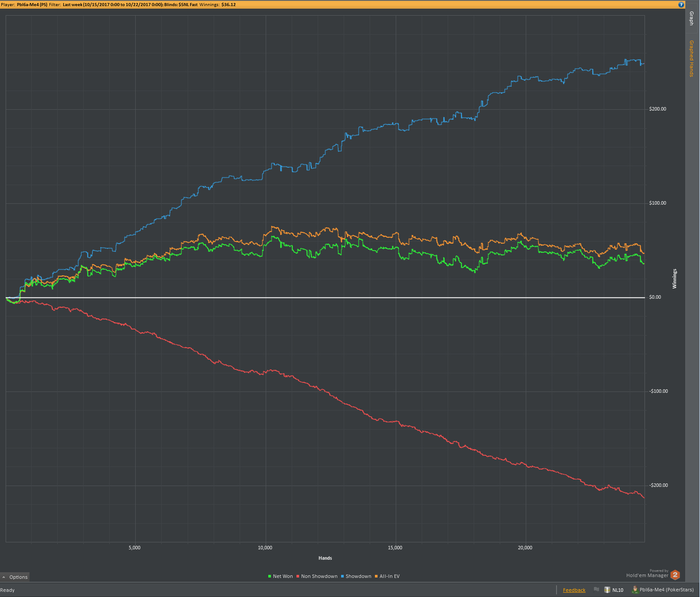Click the 10,000 hands axis label

pos(265,548)
